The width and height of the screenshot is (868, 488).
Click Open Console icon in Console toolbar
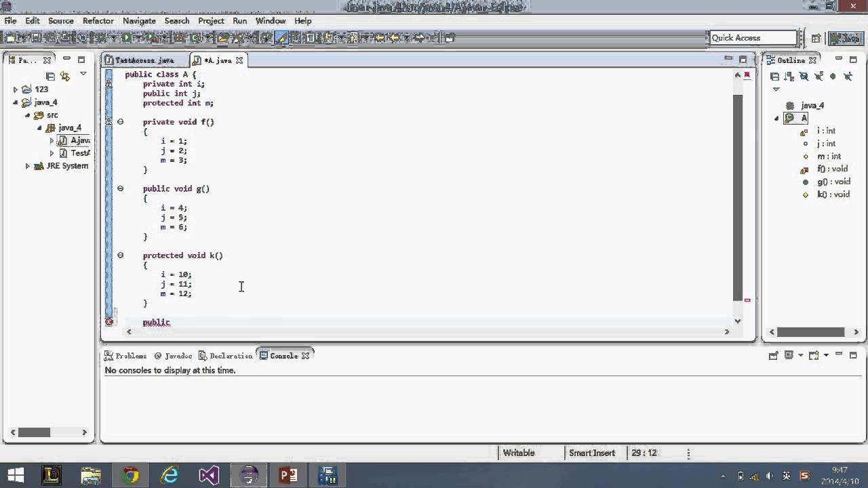click(814, 355)
